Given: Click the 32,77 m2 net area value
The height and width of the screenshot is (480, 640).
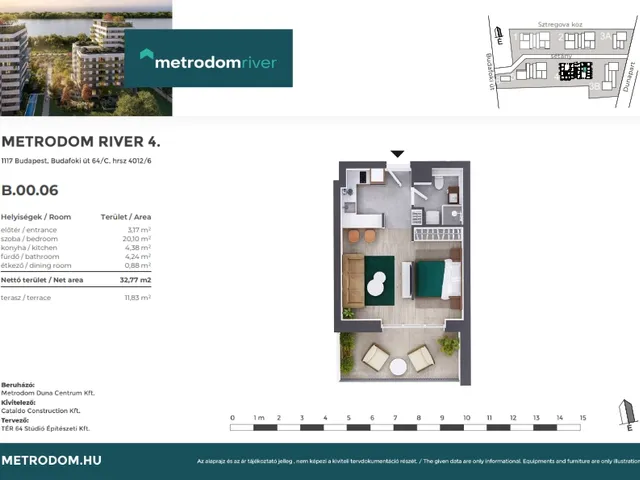Looking at the screenshot, I should 136,280.
